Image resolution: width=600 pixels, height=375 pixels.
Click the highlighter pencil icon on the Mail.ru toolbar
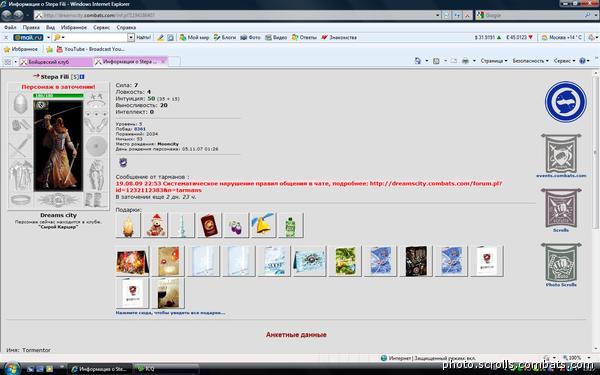pos(161,38)
